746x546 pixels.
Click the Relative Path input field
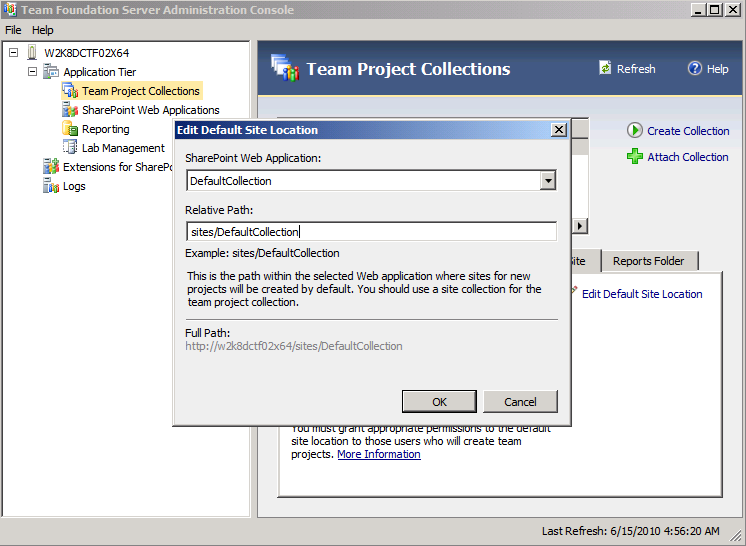pos(371,232)
